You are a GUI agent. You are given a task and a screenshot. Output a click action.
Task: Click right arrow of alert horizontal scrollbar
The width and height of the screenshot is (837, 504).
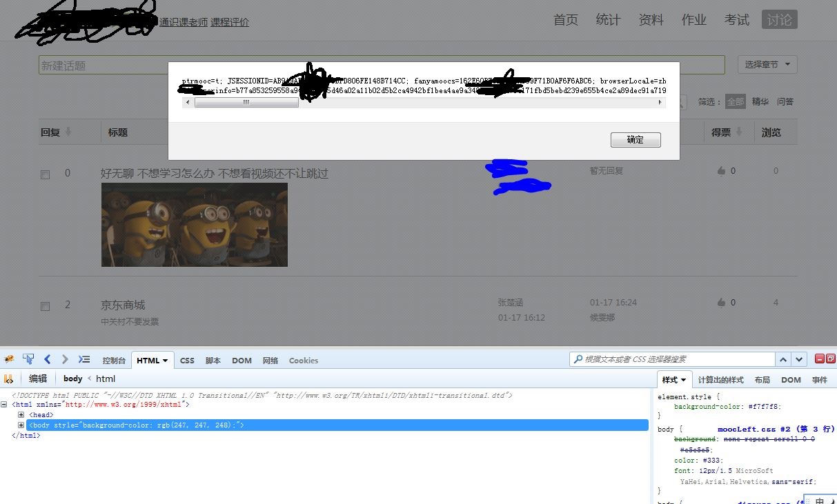pyautogui.click(x=660, y=102)
